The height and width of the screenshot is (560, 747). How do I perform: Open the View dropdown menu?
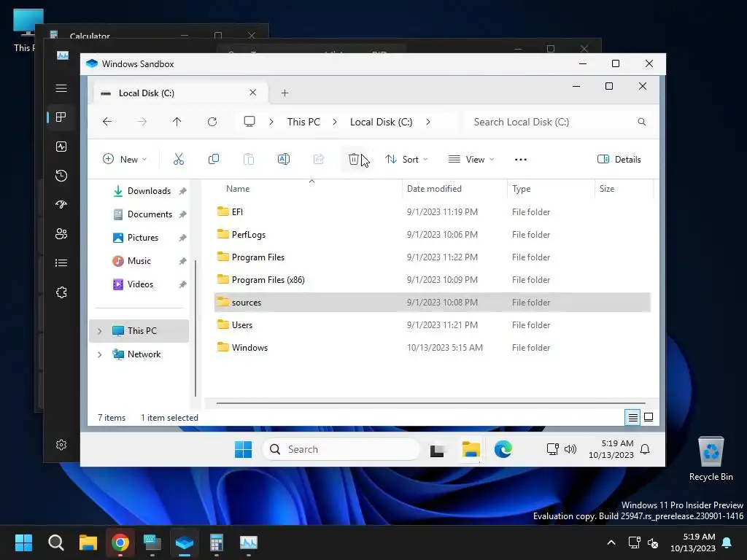click(471, 160)
